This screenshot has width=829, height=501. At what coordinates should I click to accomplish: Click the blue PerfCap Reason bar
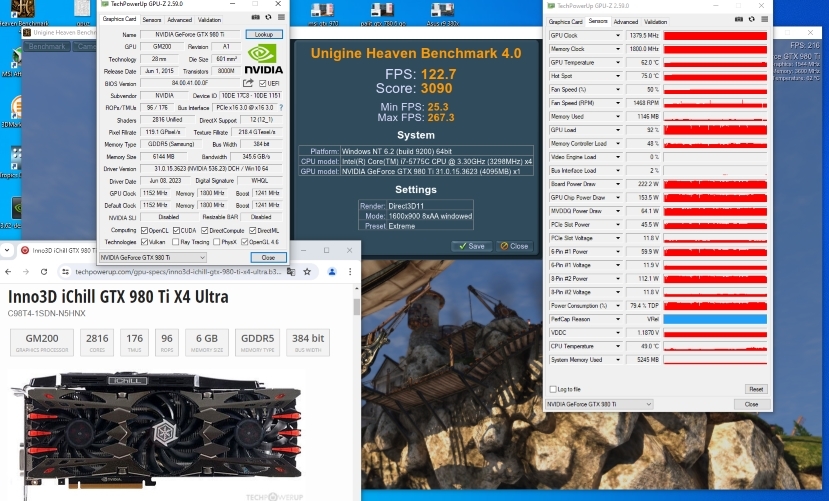pos(715,319)
